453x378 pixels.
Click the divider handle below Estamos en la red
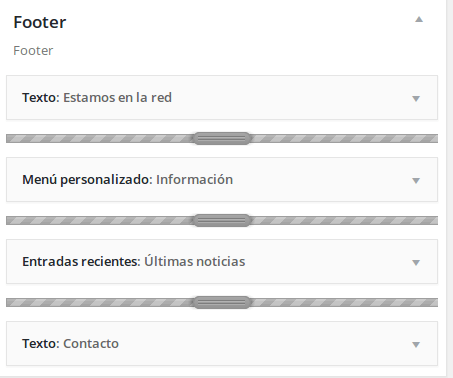pos(222,138)
